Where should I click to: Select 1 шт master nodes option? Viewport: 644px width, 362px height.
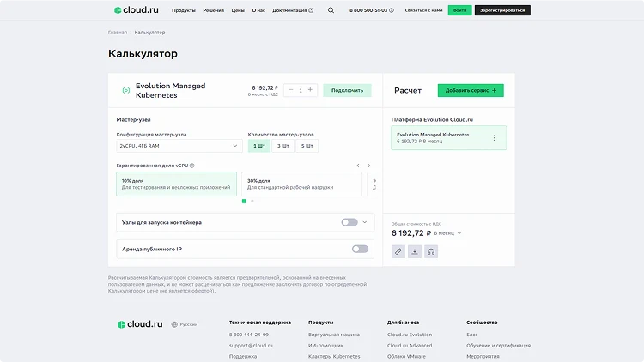click(x=258, y=146)
